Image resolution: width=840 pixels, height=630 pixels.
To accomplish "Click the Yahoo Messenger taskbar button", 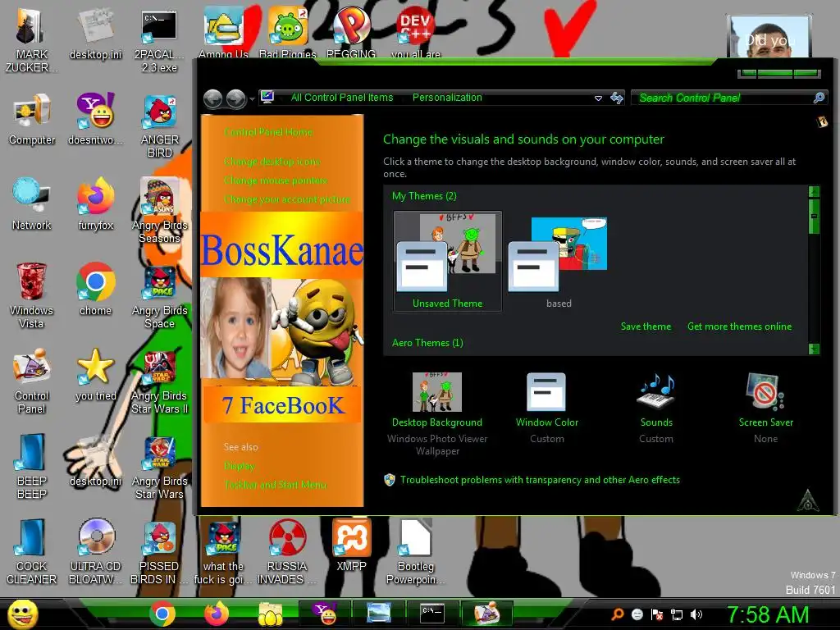I will [x=325, y=614].
